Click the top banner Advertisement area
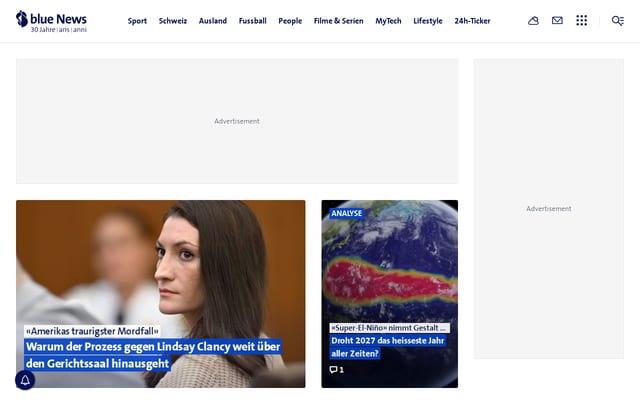 click(x=237, y=121)
